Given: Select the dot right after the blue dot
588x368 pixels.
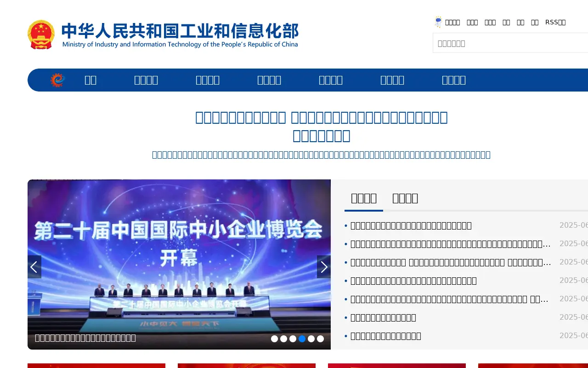Looking at the screenshot, I should (x=311, y=339).
